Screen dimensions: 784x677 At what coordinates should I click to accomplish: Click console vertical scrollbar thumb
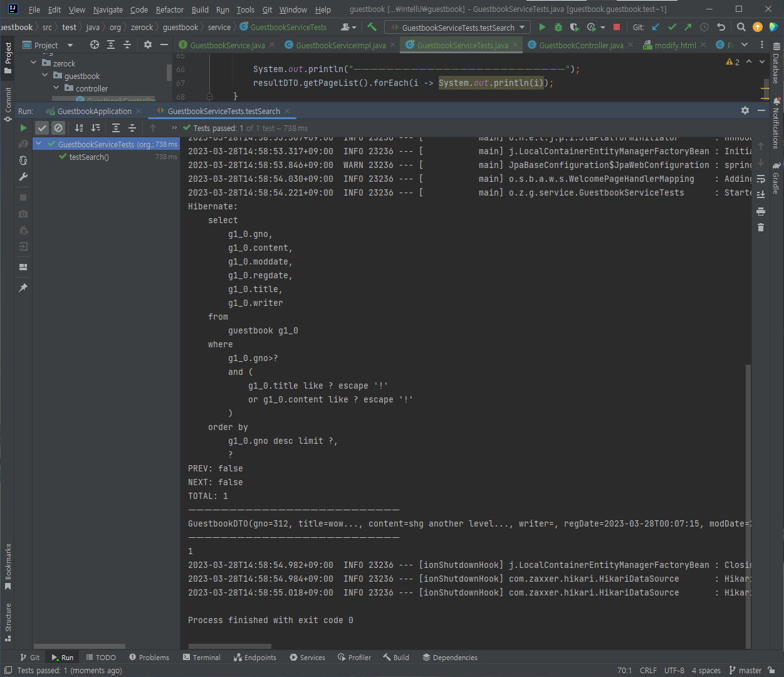(x=748, y=506)
